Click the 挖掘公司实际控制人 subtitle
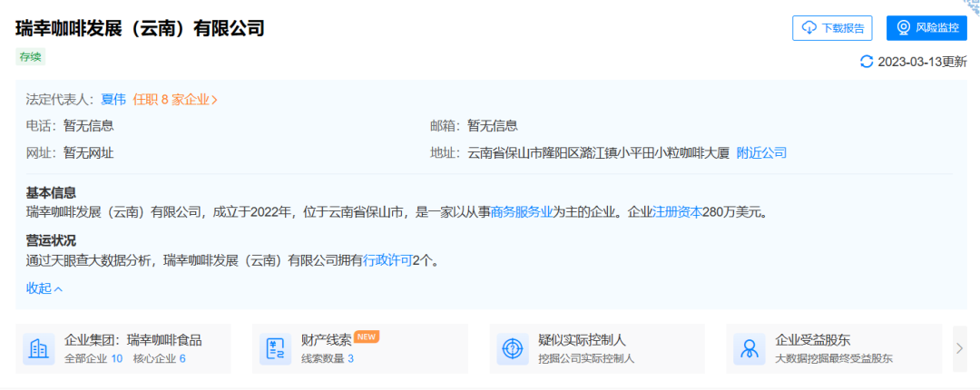Screen dimensions: 980x390 (586, 359)
